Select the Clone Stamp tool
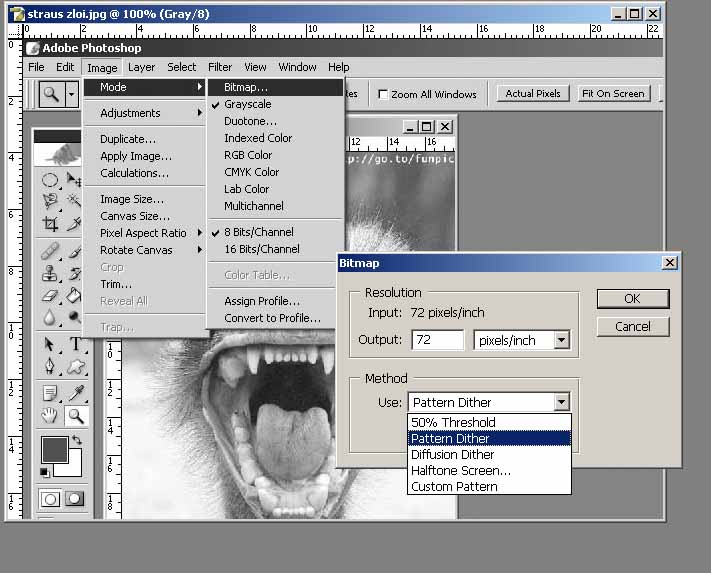The image size is (711, 573). pos(50,273)
